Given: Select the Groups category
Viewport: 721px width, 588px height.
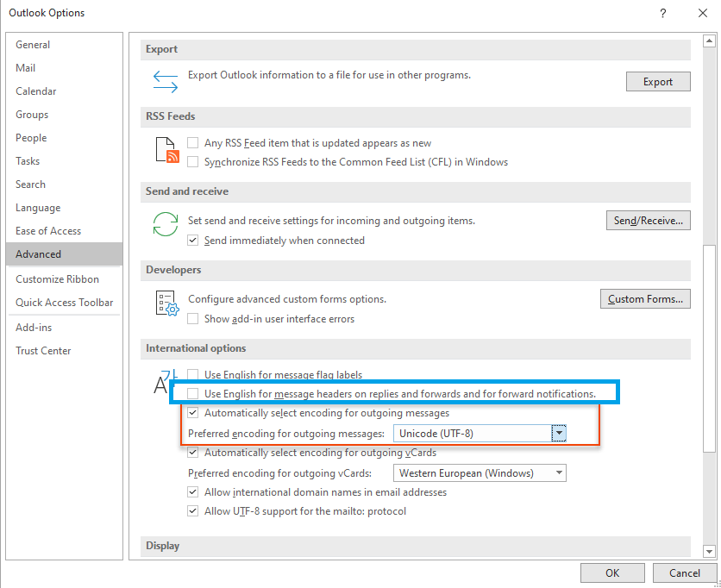Looking at the screenshot, I should point(65,115).
